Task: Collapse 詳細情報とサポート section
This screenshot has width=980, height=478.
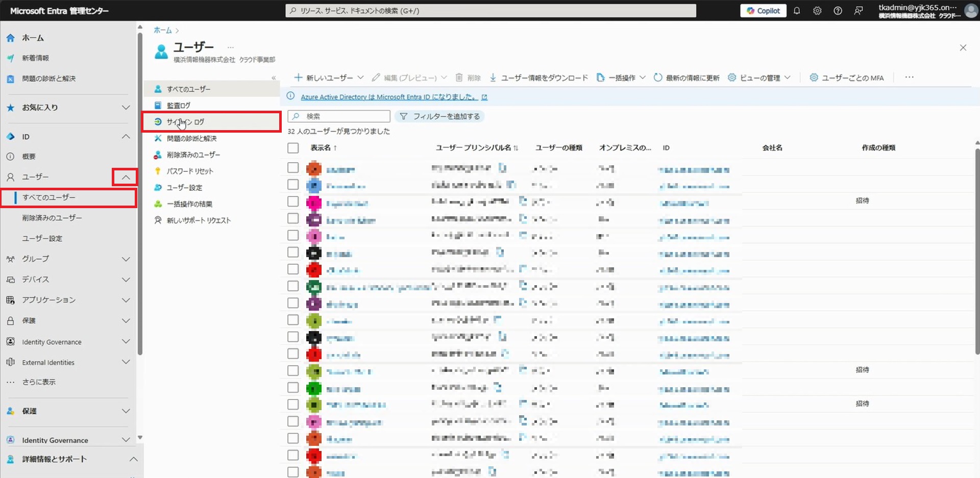Action: tap(133, 459)
